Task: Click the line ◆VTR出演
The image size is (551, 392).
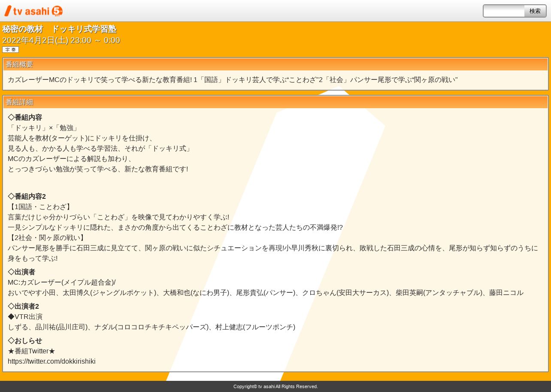Action: [25, 317]
